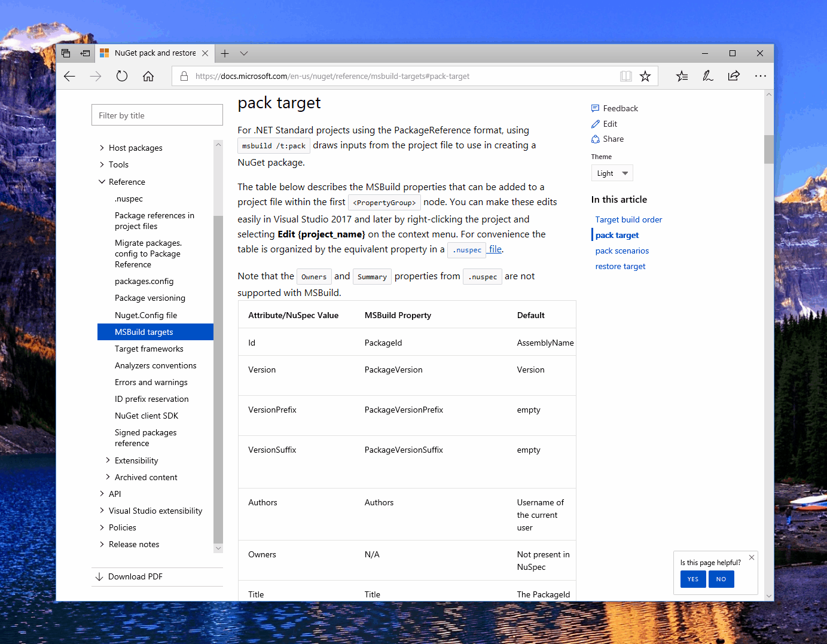Add notes with the pen icon
This screenshot has height=644, width=827.
point(708,76)
